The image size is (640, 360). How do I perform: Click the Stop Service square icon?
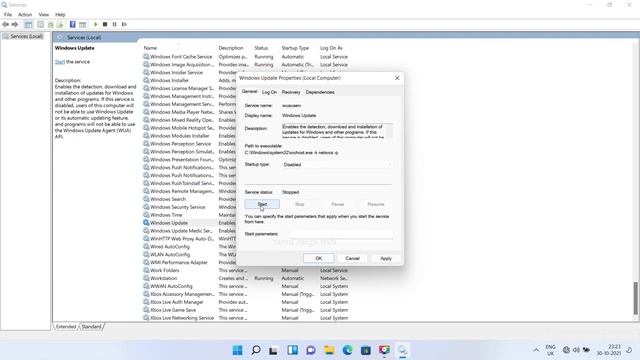[105, 24]
